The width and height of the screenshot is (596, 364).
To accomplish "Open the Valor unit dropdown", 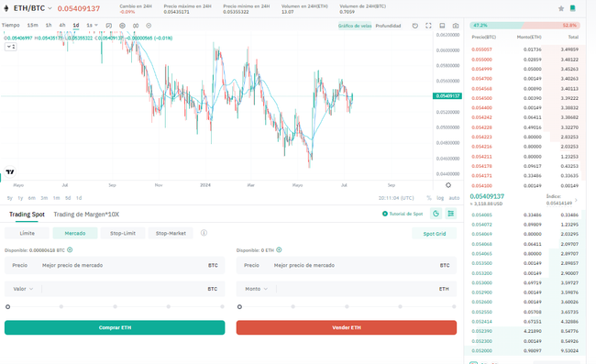I will tap(23, 289).
